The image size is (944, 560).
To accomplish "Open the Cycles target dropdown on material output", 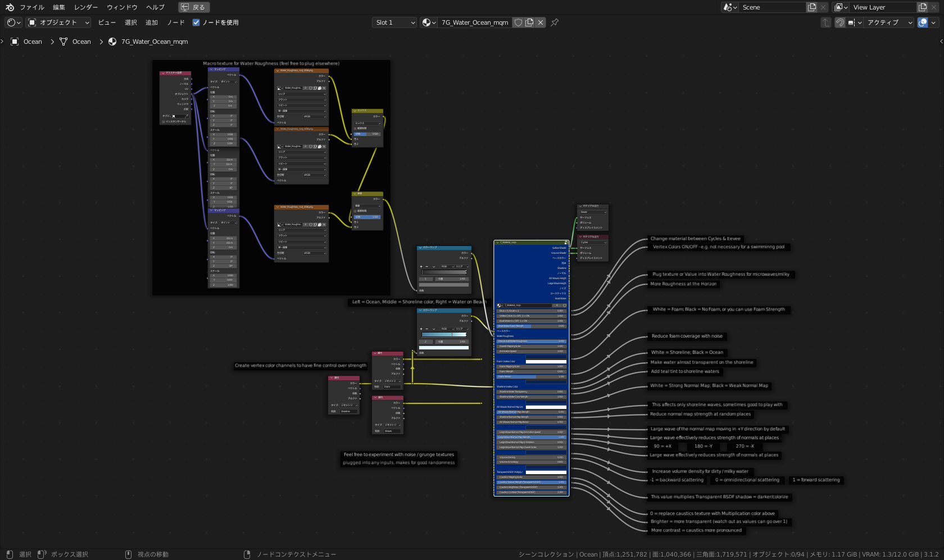I will (x=593, y=243).
